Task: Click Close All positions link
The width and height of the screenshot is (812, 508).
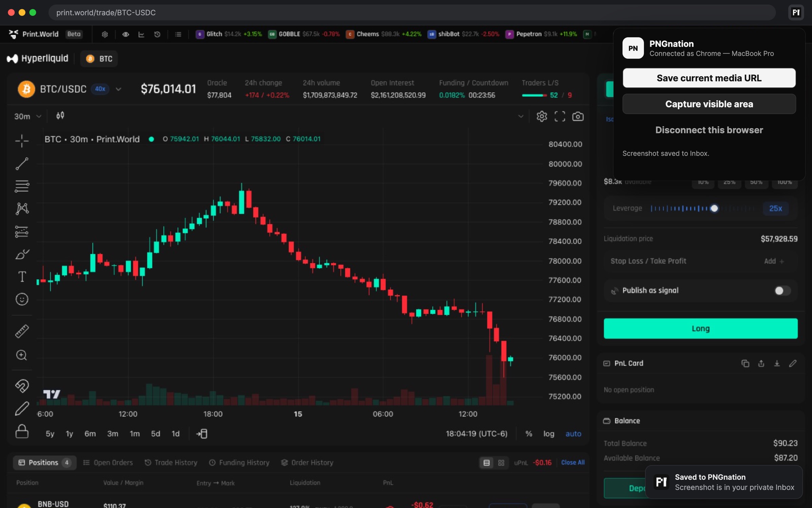Action: (x=573, y=463)
